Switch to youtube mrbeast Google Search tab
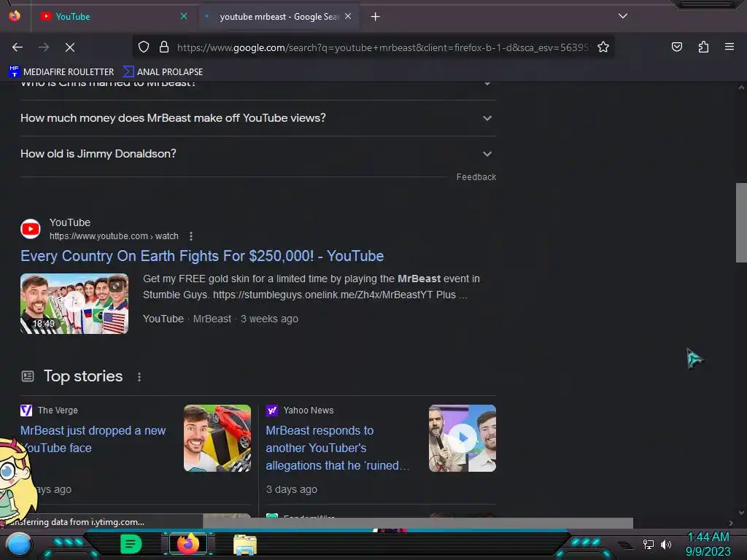This screenshot has height=560, width=747. pyautogui.click(x=279, y=17)
